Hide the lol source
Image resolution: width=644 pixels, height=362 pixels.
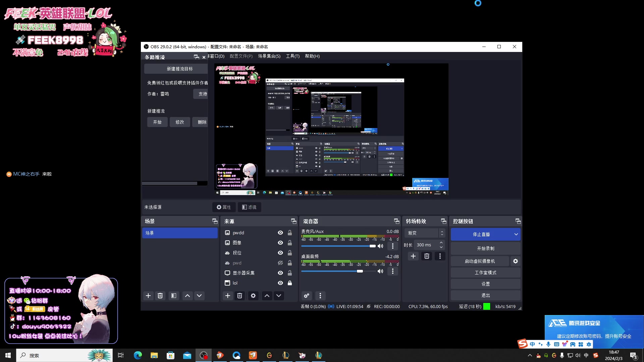280,283
